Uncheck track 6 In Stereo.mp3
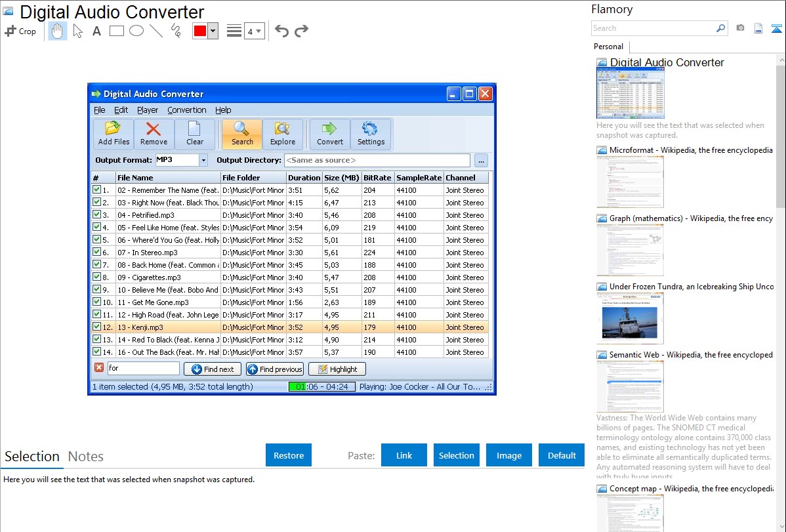The height and width of the screenshot is (532, 786). point(96,252)
